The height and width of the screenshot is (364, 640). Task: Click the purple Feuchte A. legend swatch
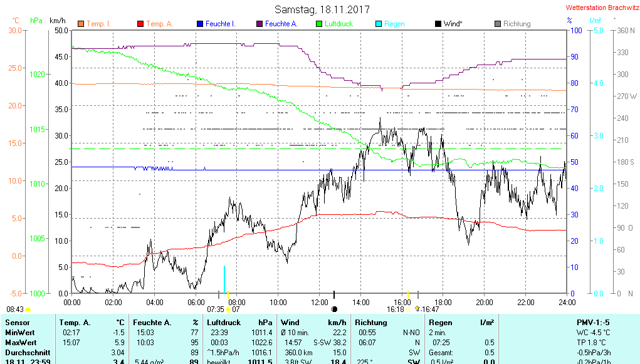pos(260,24)
